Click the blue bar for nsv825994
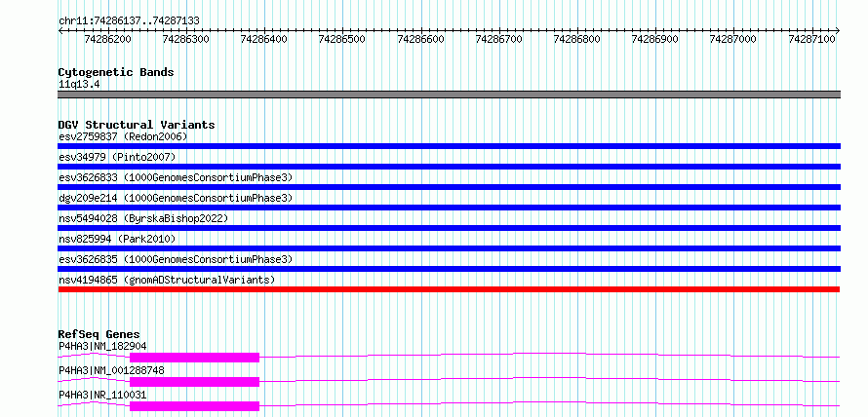868x417 pixels. pos(449,248)
